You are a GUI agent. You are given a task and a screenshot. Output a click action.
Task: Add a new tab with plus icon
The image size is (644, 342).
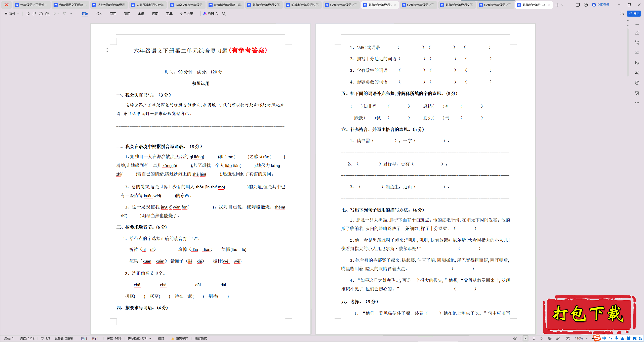tap(557, 5)
